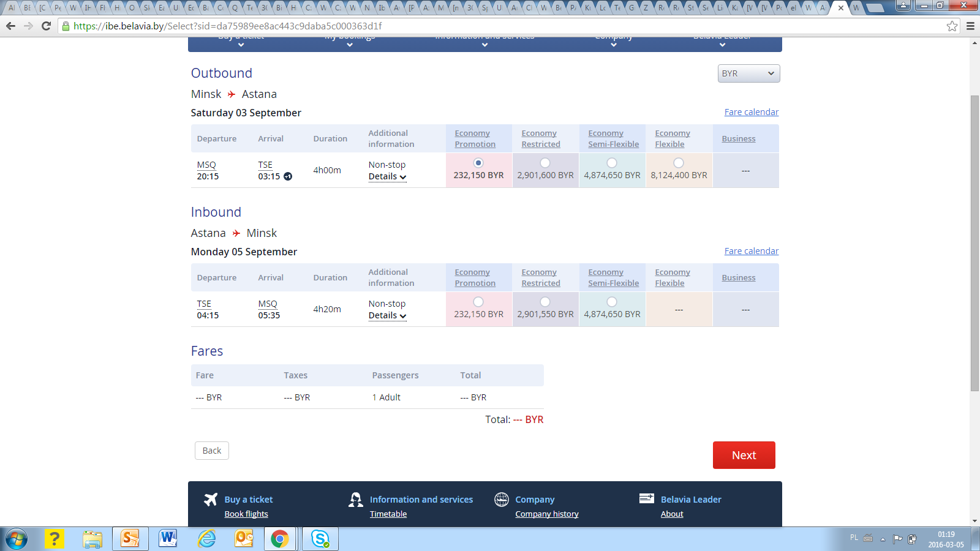Click the Next button
The image size is (980, 551).
tap(744, 455)
